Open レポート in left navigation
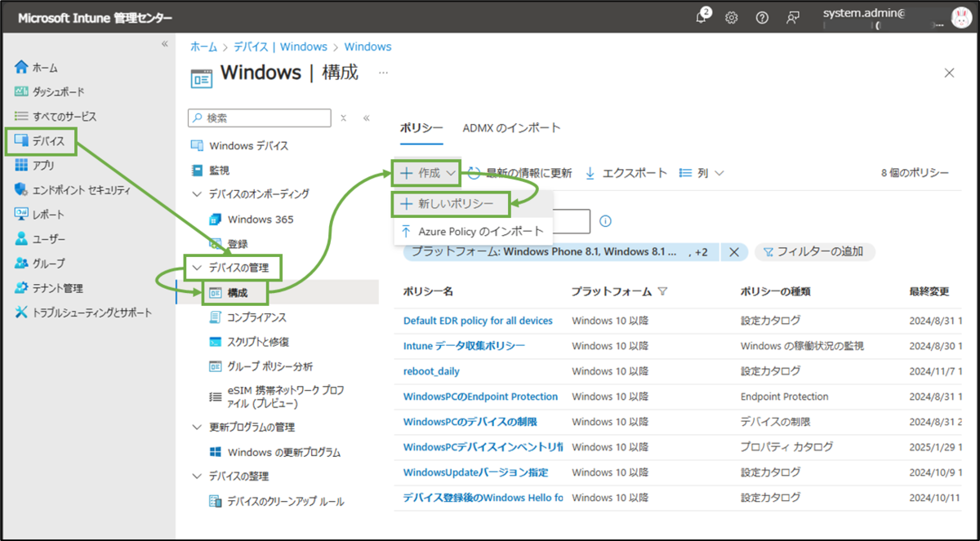This screenshot has width=980, height=541. [x=39, y=215]
